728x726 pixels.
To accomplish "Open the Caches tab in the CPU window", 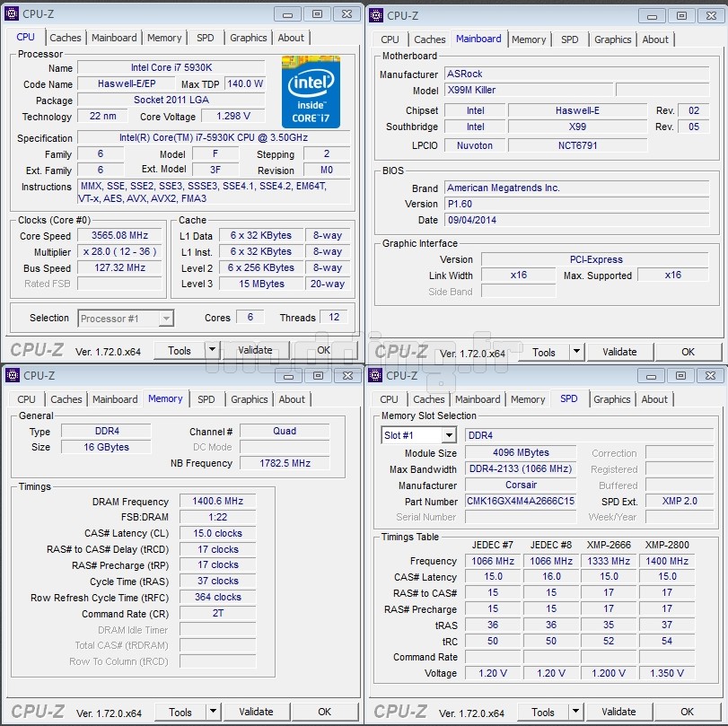I will point(66,38).
